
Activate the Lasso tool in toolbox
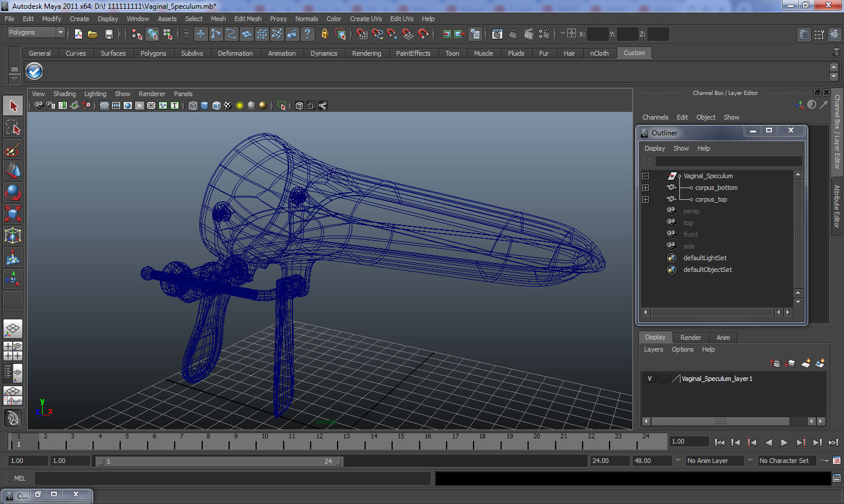(x=13, y=127)
